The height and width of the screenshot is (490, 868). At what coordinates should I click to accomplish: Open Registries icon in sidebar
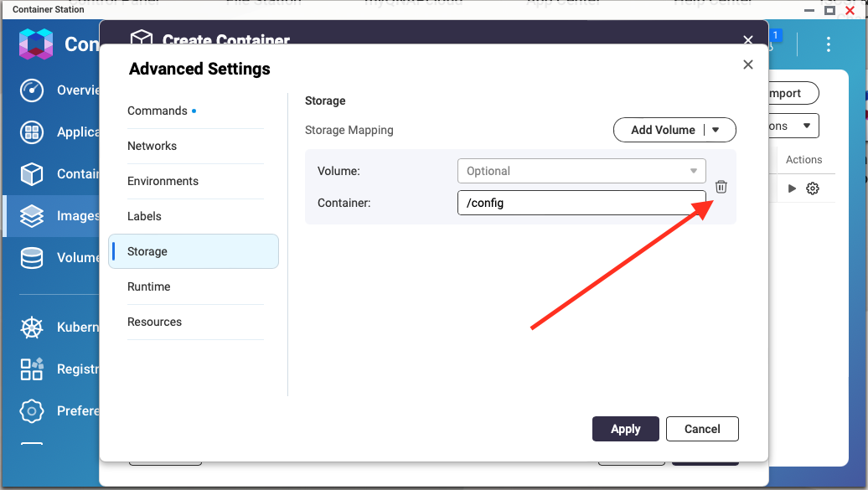[x=32, y=369]
